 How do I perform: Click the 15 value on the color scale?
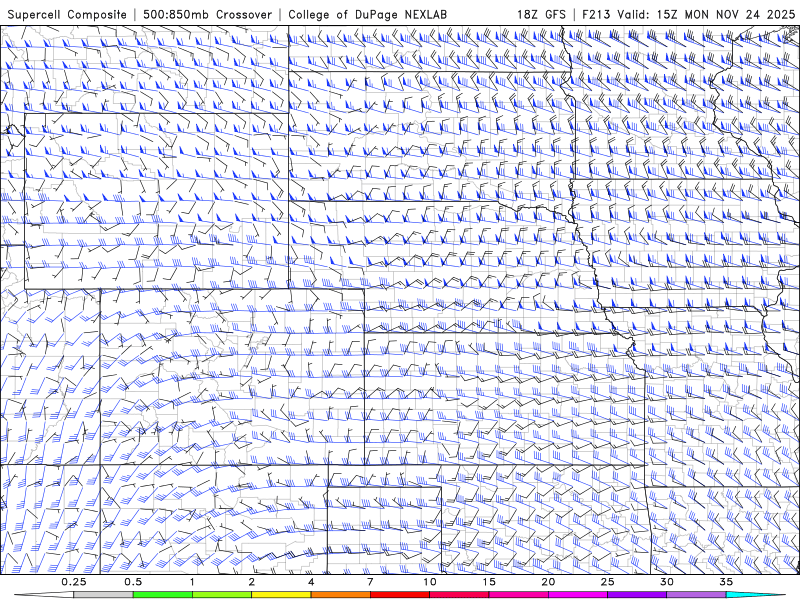(489, 582)
